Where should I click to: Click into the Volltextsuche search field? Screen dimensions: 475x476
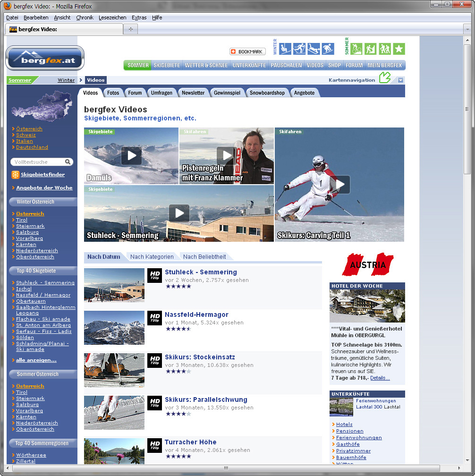pyautogui.click(x=37, y=162)
